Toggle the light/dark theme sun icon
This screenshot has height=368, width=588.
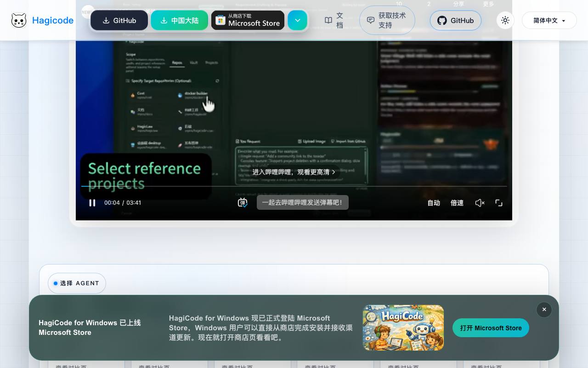pyautogui.click(x=505, y=20)
